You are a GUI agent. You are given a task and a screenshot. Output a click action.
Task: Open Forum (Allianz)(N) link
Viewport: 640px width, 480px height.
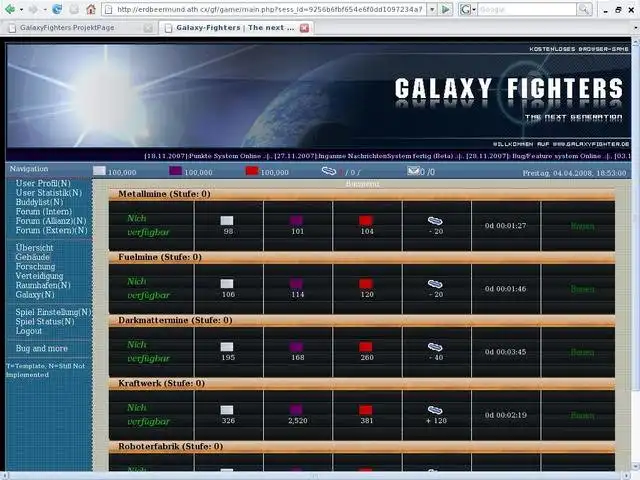pyautogui.click(x=51, y=221)
